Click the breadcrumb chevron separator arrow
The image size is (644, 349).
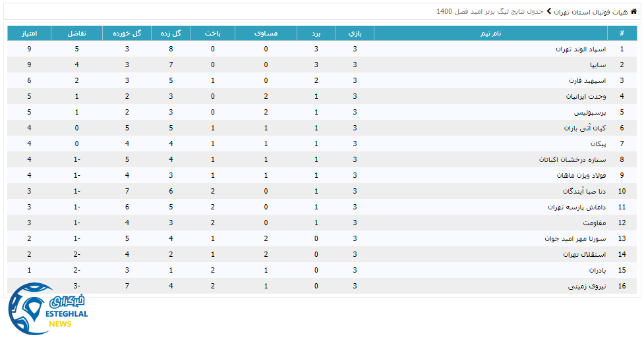548,12
